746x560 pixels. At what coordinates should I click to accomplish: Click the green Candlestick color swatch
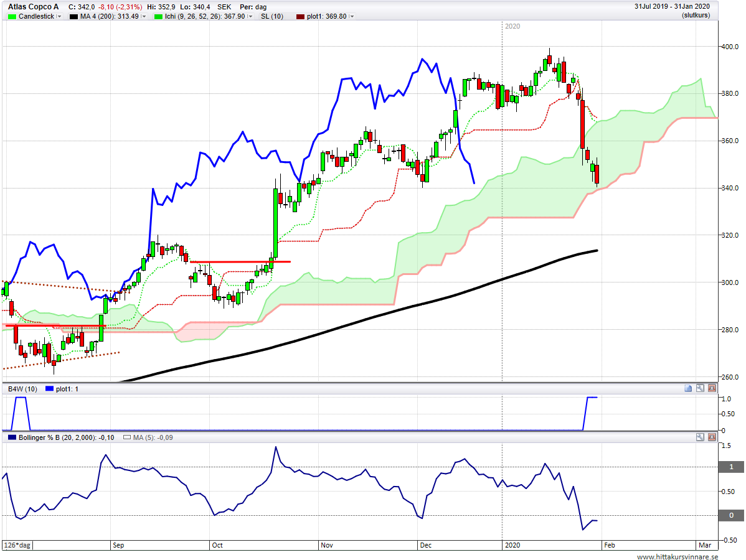click(12, 17)
